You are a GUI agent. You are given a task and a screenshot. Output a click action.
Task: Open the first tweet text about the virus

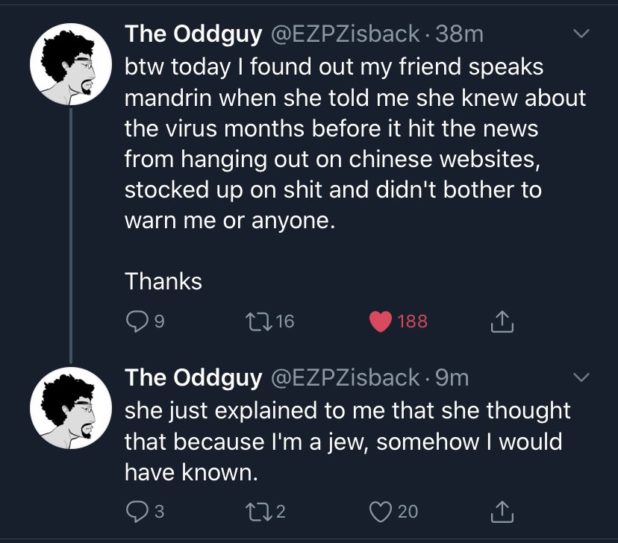pos(352,130)
